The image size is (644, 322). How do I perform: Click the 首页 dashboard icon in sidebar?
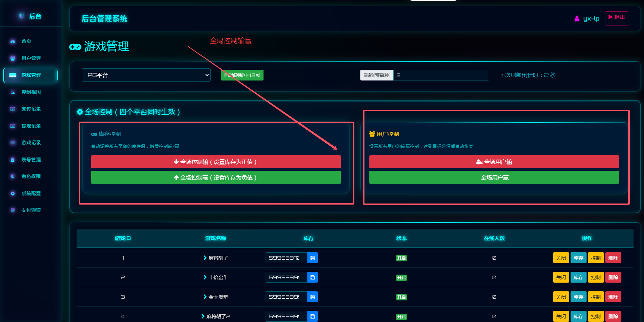[x=13, y=41]
